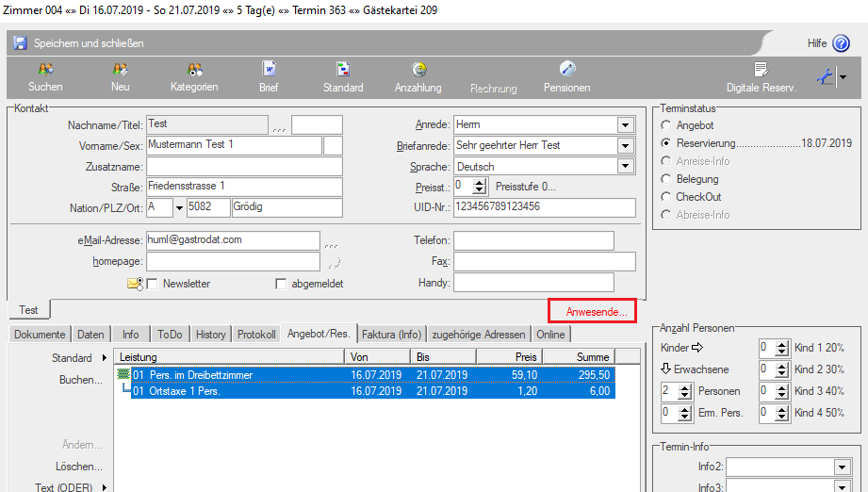Image resolution: width=868 pixels, height=492 pixels.
Task: Expand the Text (ODER) submenu arrow
Action: tap(104, 487)
